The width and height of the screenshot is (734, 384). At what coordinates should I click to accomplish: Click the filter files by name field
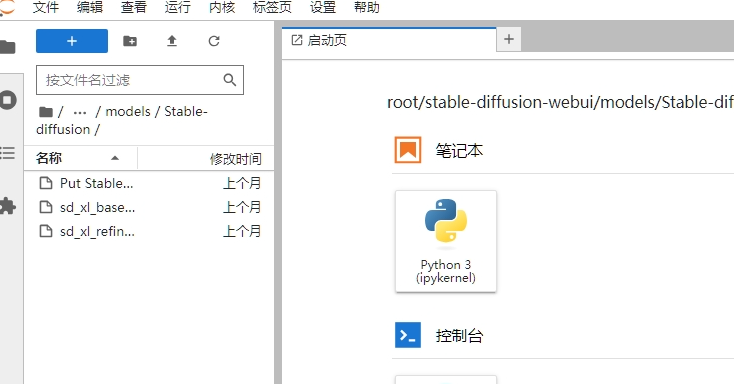(139, 80)
